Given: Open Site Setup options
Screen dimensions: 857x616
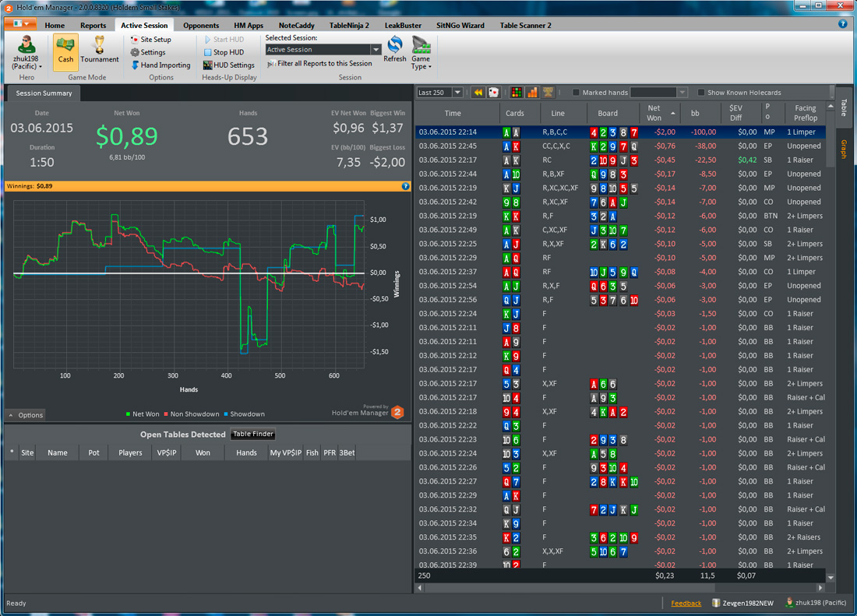Looking at the screenshot, I should (151, 39).
